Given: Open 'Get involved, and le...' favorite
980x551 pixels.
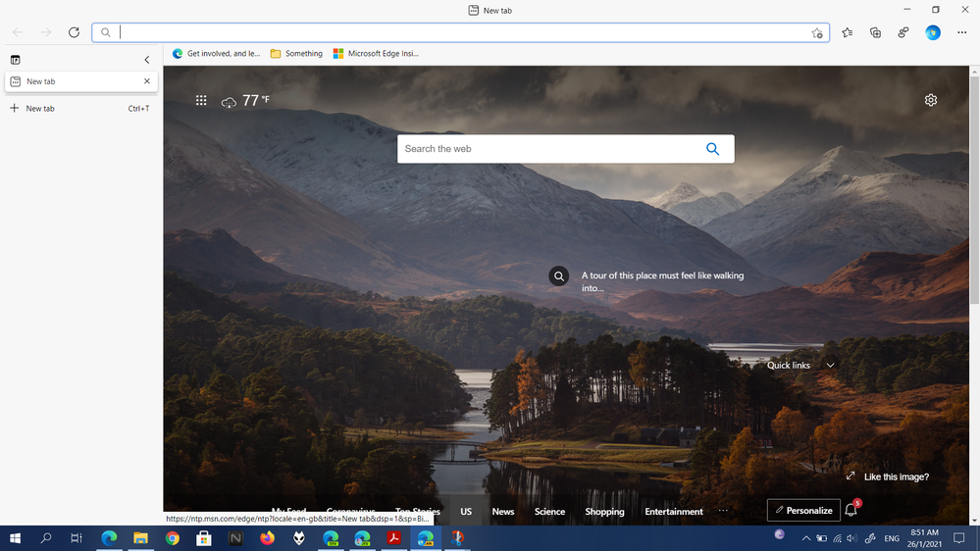Looking at the screenshot, I should 216,54.
